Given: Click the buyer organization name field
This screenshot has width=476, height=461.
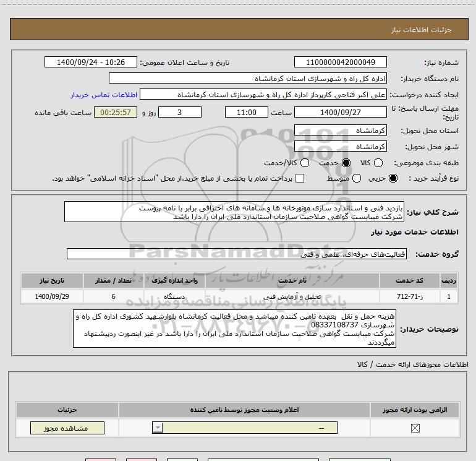Looking at the screenshot, I should 248,79.
